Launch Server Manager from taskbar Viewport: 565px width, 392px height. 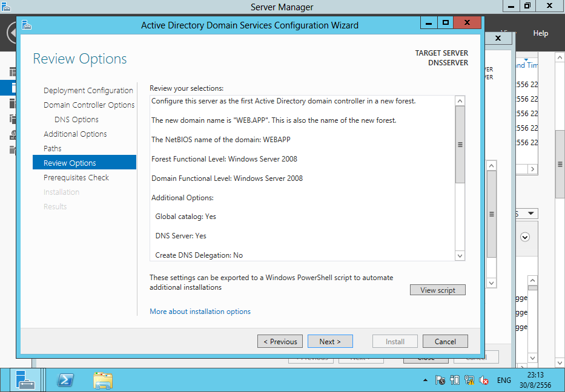click(25, 380)
